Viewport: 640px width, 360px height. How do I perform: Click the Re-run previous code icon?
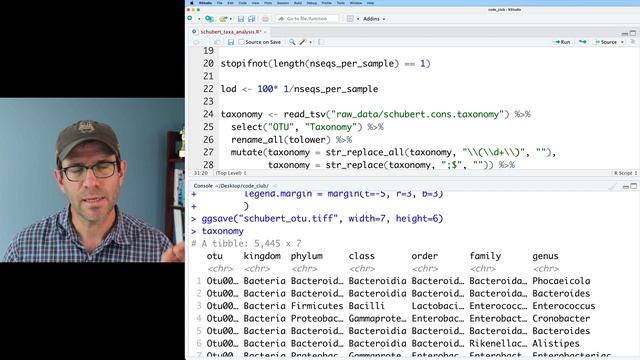(x=582, y=42)
